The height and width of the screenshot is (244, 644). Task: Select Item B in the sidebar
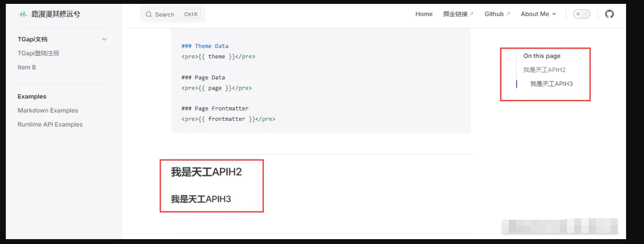tap(27, 67)
